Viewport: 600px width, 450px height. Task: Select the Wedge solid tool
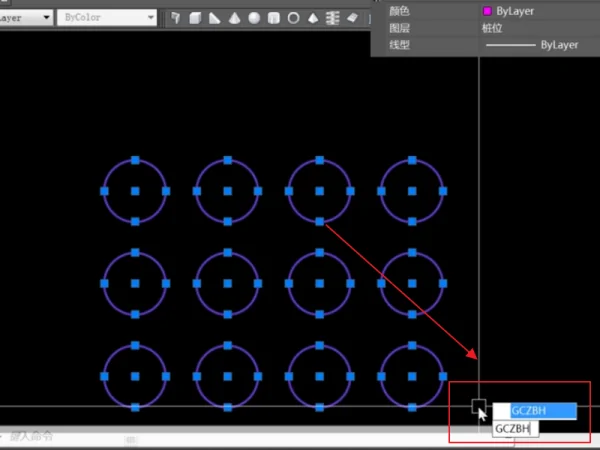(215, 18)
